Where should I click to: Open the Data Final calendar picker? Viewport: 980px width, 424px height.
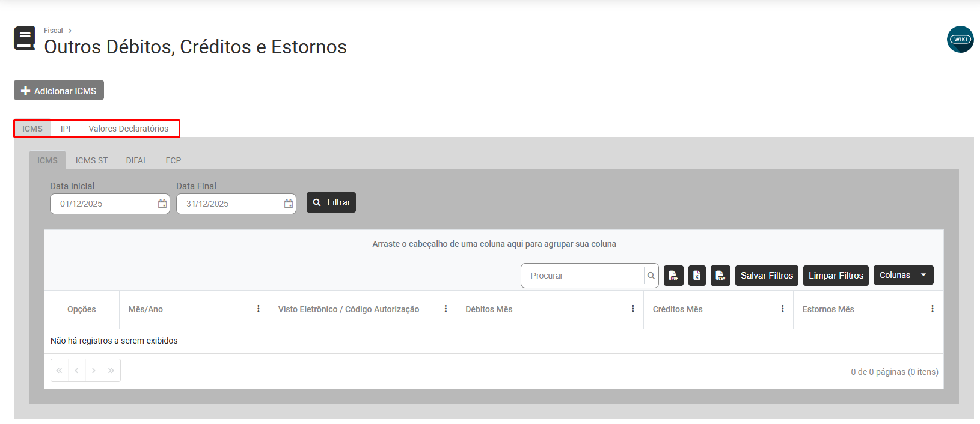coord(289,204)
